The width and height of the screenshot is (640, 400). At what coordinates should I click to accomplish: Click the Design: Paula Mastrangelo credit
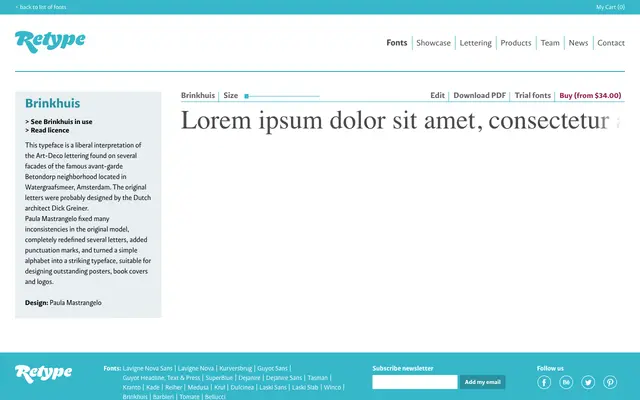click(x=63, y=303)
